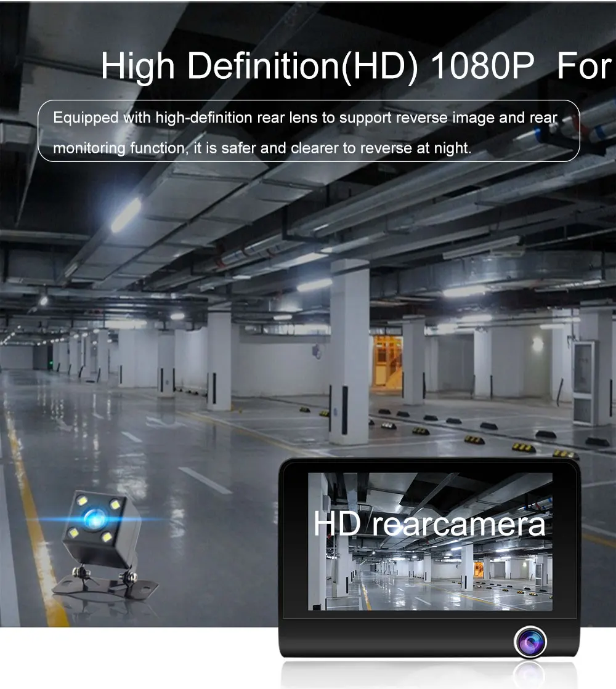Viewport: 616px width, 689px height.
Task: Click the 'HD rearcamera' label on the screen
Action: (x=429, y=524)
